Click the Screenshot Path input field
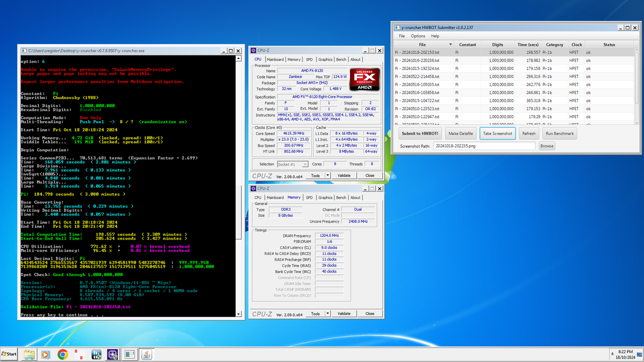Screen dimensions: 644x362 coord(484,146)
